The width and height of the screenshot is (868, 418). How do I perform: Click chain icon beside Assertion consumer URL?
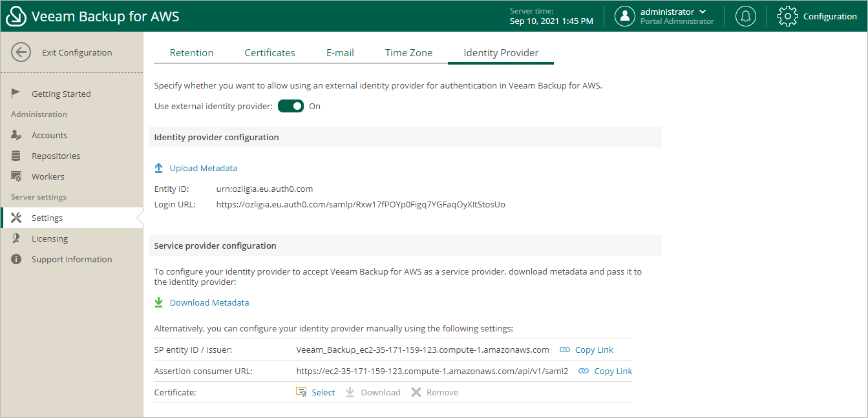click(x=584, y=371)
